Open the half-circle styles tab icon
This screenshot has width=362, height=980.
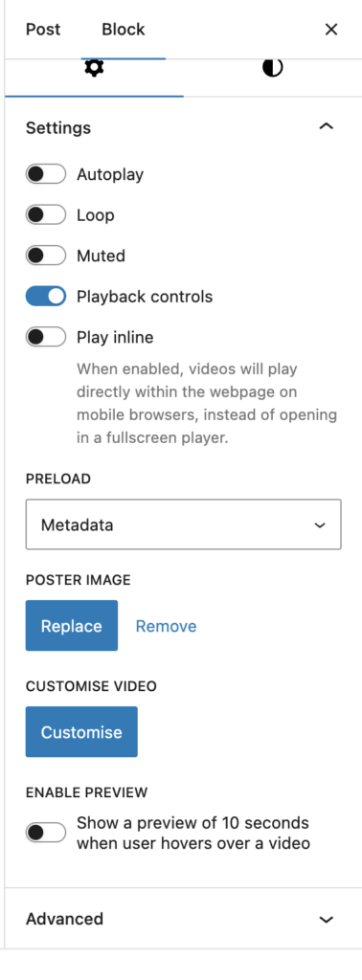tap(273, 68)
